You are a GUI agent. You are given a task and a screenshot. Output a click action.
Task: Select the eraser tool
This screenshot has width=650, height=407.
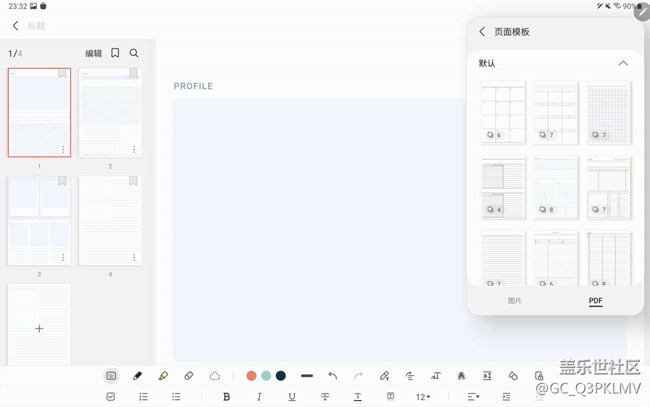[189, 376]
